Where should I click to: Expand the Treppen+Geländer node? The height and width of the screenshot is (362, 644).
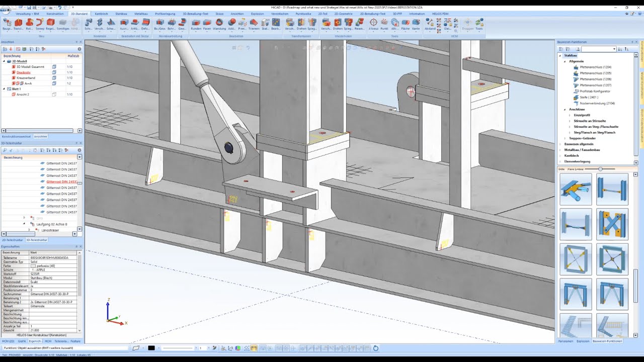click(x=565, y=138)
